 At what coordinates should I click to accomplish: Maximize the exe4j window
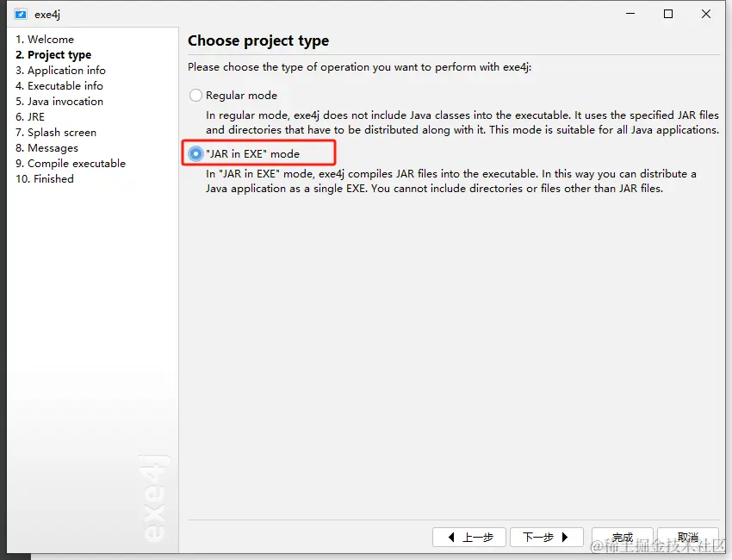[x=668, y=14]
